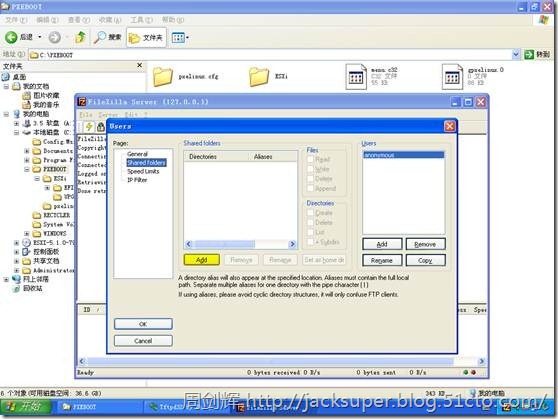Click the directories list horizontal scrollbar thumb

[224, 244]
